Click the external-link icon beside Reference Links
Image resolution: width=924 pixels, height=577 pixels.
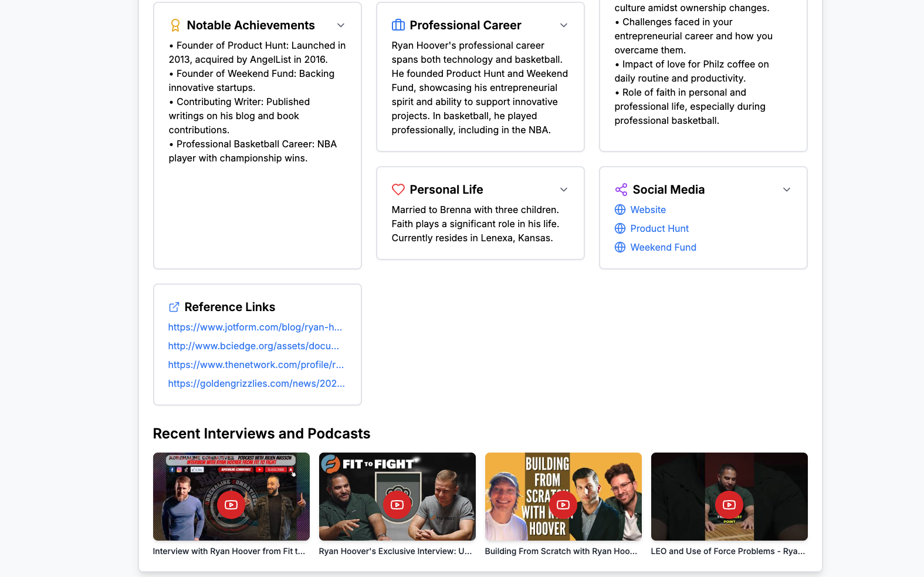pyautogui.click(x=174, y=307)
